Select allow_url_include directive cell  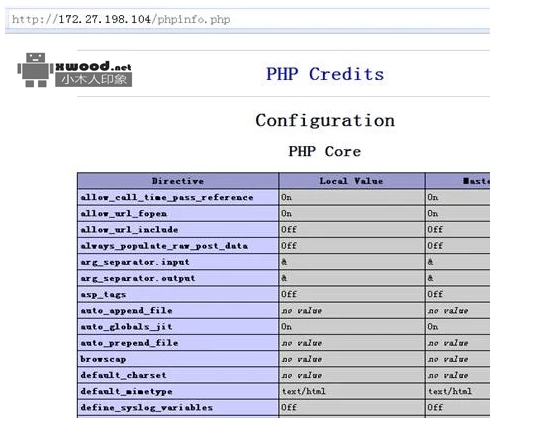point(178,230)
